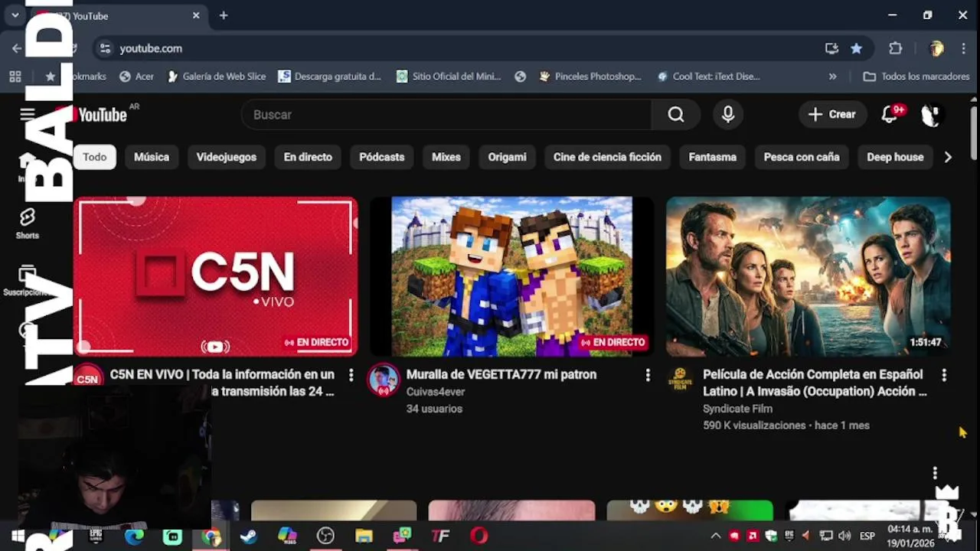Open the Sitio Oficial del Mini bookmark

click(x=449, y=77)
